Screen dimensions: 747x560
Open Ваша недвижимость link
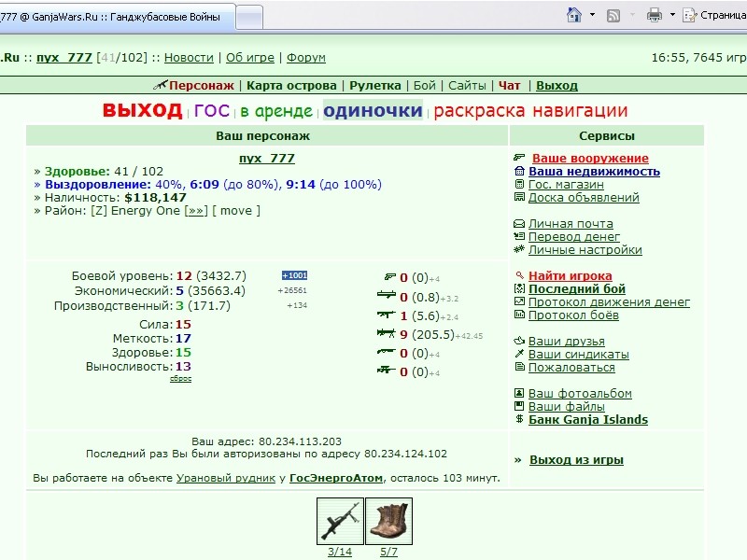(x=594, y=172)
